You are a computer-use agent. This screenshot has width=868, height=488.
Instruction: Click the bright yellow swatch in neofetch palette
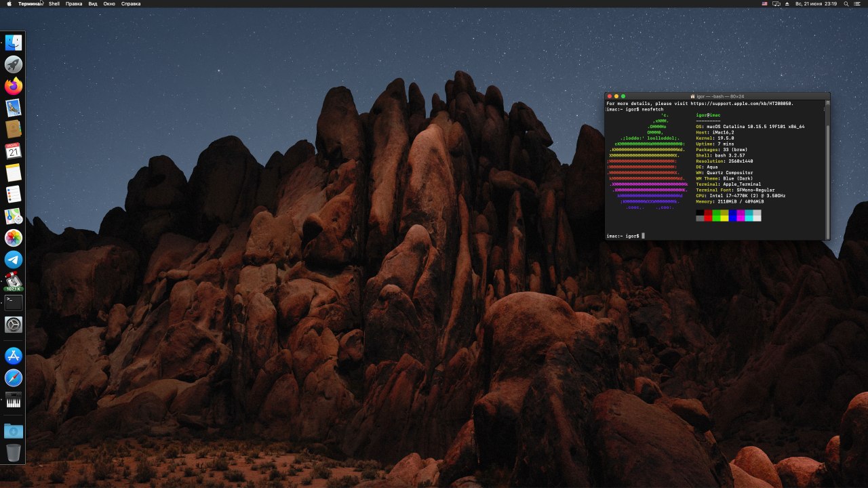[724, 218]
